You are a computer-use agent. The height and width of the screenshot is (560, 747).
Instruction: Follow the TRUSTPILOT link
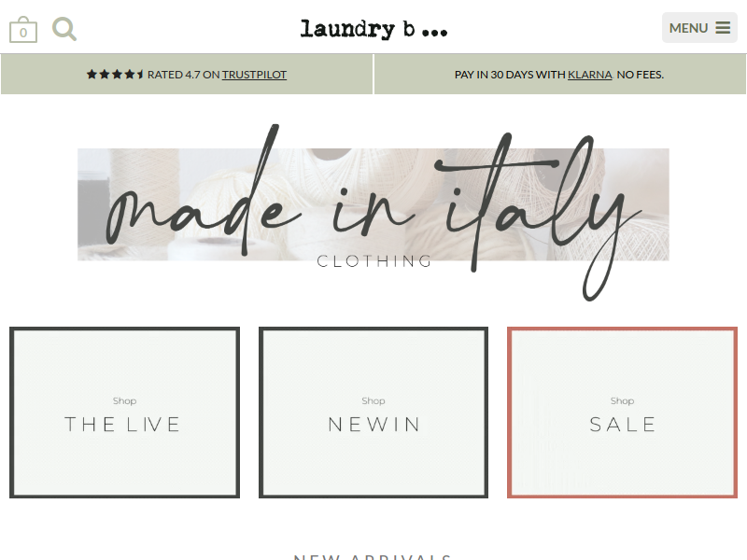[x=254, y=75]
